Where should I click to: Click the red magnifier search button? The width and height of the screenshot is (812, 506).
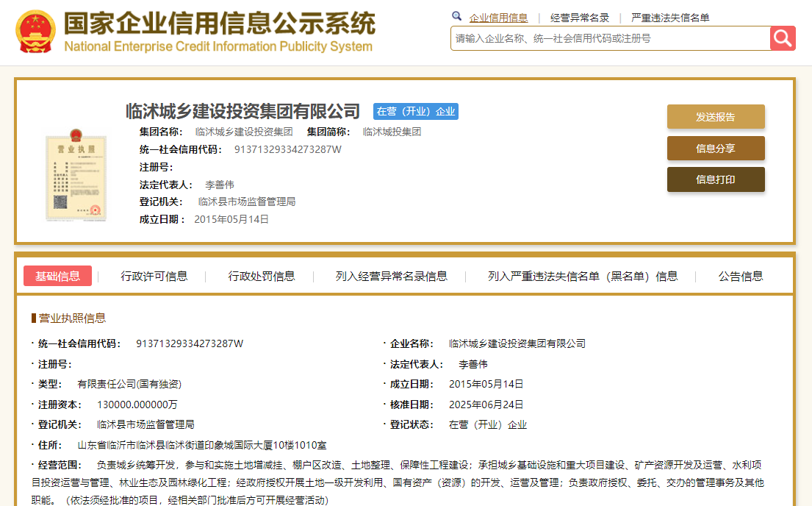(x=783, y=38)
